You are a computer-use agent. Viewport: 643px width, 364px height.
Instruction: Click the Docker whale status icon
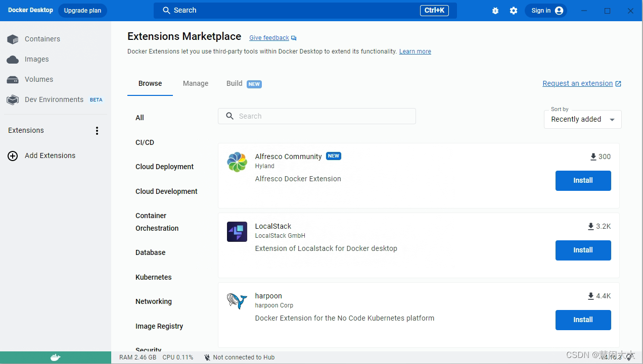(x=56, y=357)
